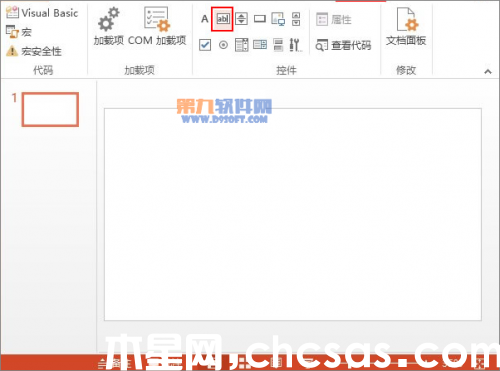Image resolution: width=500 pixels, height=371 pixels.
Task: Select the Combo Box control
Action: click(260, 45)
